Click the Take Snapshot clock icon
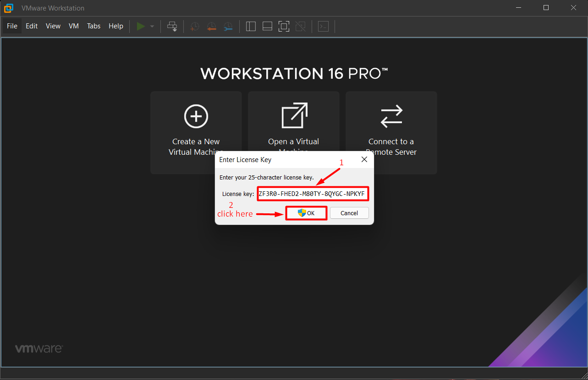 pos(195,27)
